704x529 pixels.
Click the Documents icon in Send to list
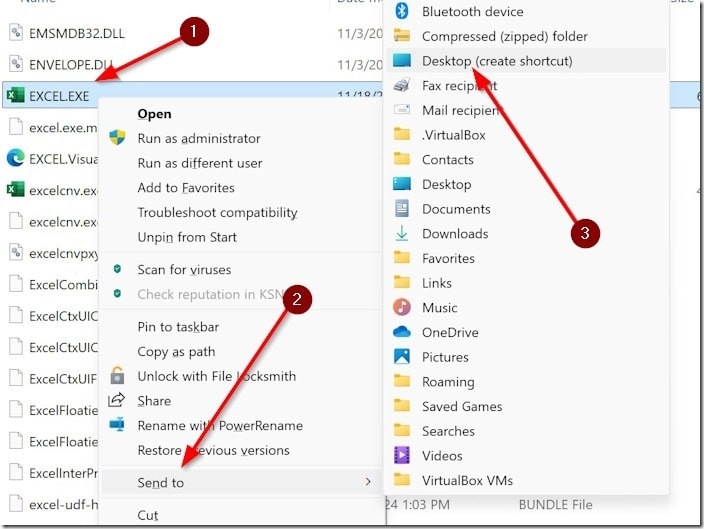pos(402,208)
